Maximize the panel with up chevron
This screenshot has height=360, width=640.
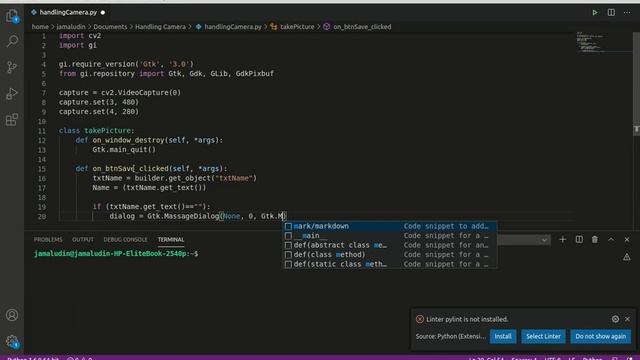(611, 240)
